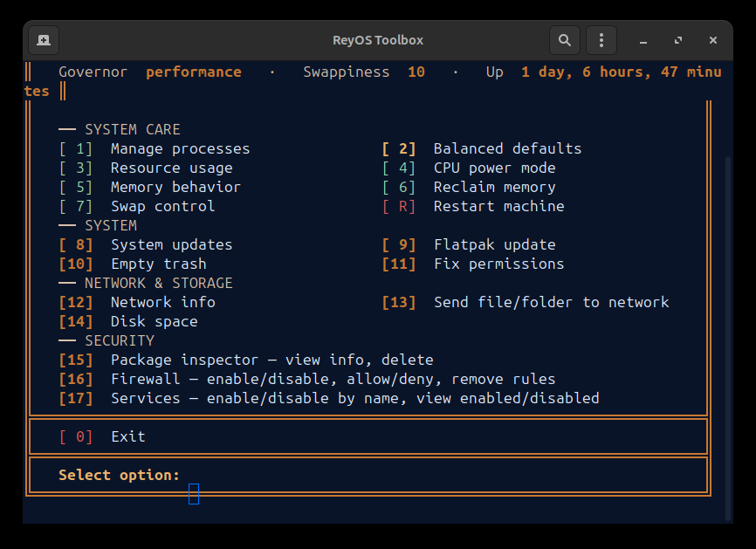Image resolution: width=756 pixels, height=549 pixels.
Task: Open the terminal search icon
Action: click(x=565, y=40)
